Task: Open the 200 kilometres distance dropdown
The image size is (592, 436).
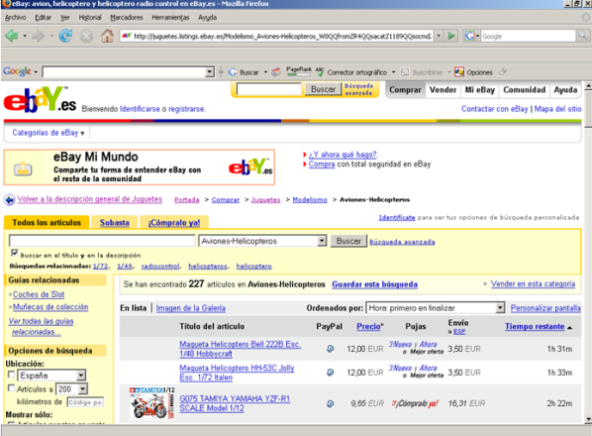Action: tap(83, 389)
